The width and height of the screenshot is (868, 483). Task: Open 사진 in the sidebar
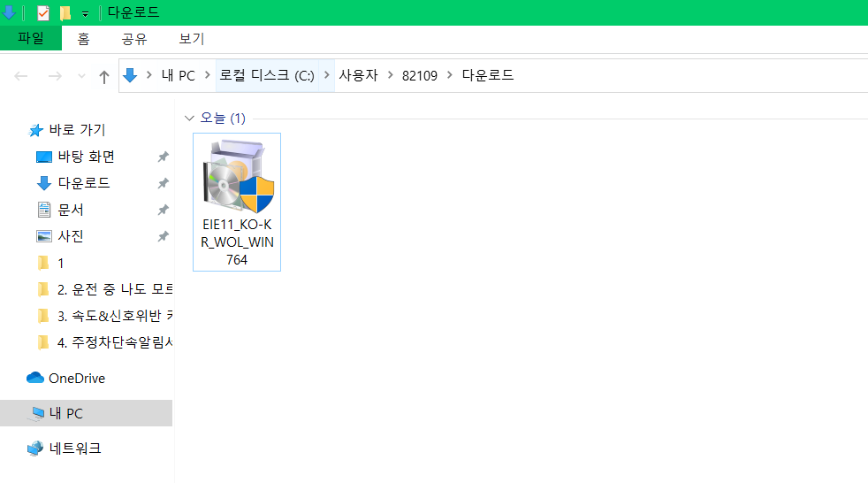coord(71,236)
